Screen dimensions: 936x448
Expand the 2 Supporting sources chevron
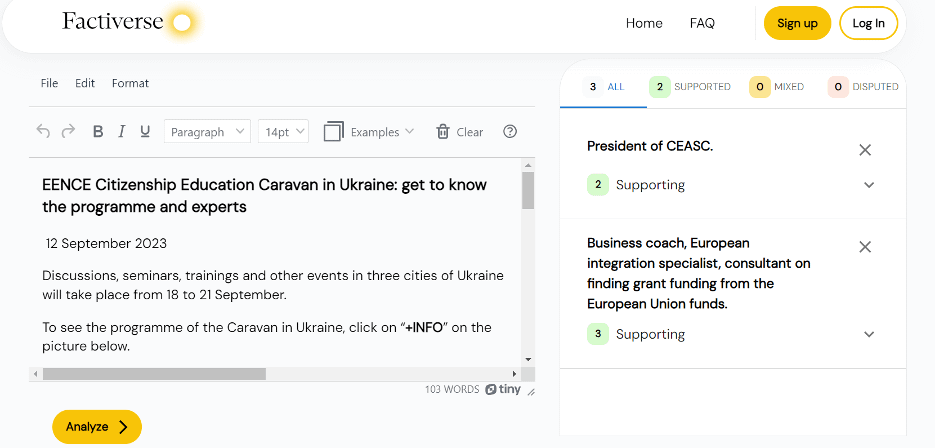point(869,185)
